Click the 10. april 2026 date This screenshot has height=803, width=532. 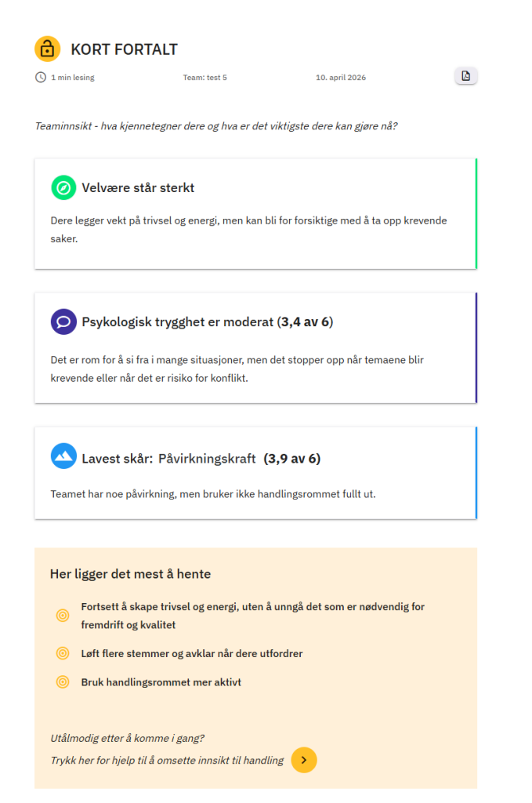341,78
